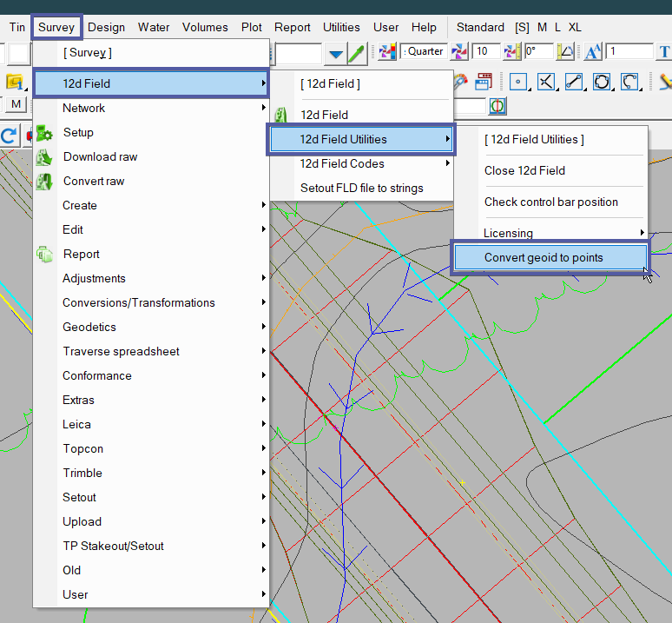Click the green eyedropper pick tool
The width and height of the screenshot is (672, 623).
pos(357,53)
